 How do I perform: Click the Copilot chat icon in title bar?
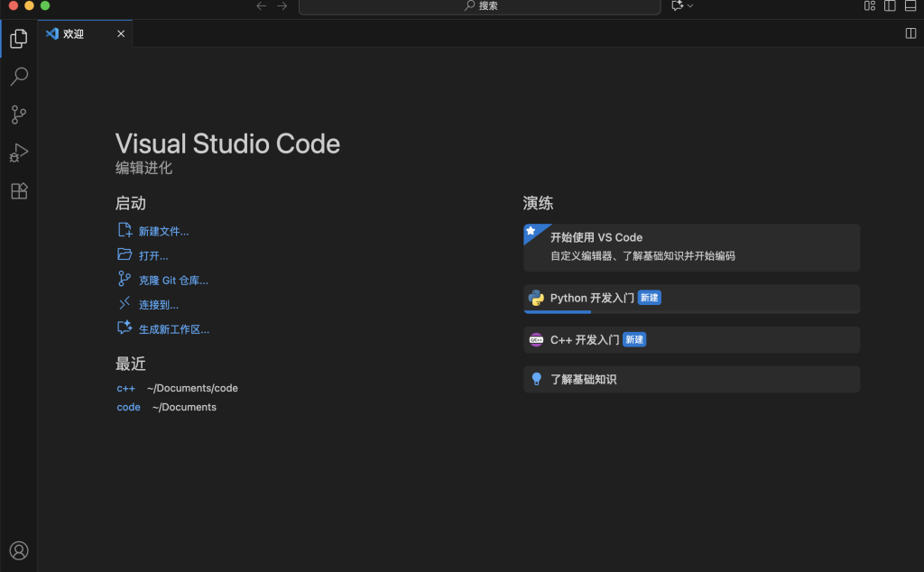(x=678, y=6)
